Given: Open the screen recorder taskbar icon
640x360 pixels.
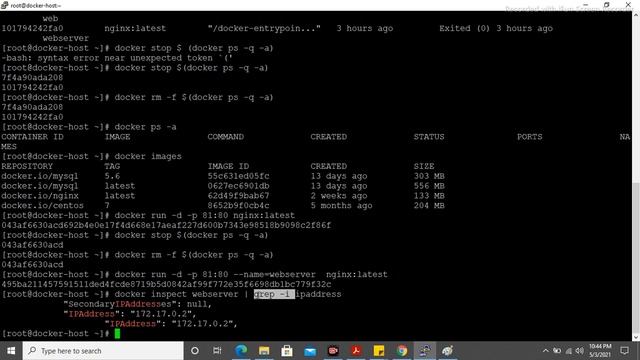Looking at the screenshot, I should point(333,351).
